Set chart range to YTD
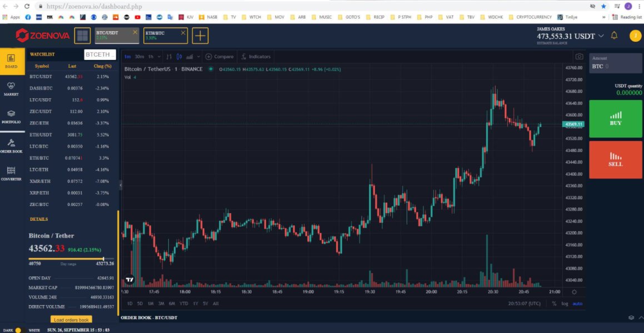The width and height of the screenshot is (644, 333). pyautogui.click(x=183, y=304)
